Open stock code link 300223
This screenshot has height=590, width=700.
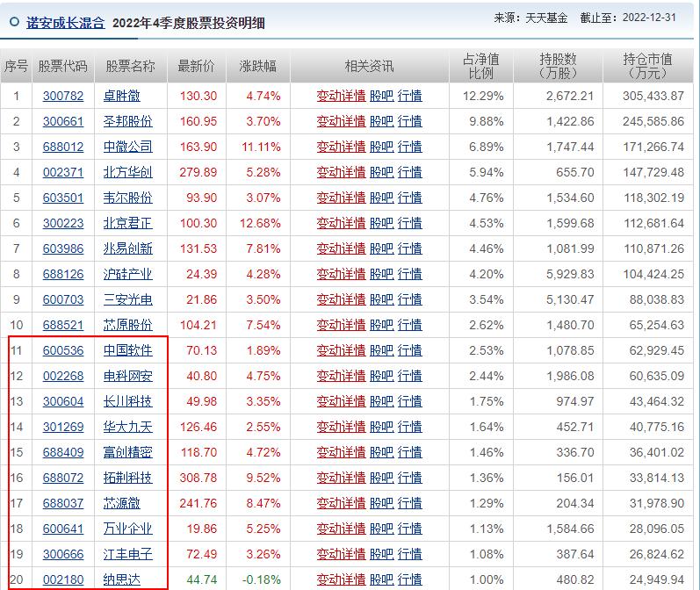click(63, 223)
